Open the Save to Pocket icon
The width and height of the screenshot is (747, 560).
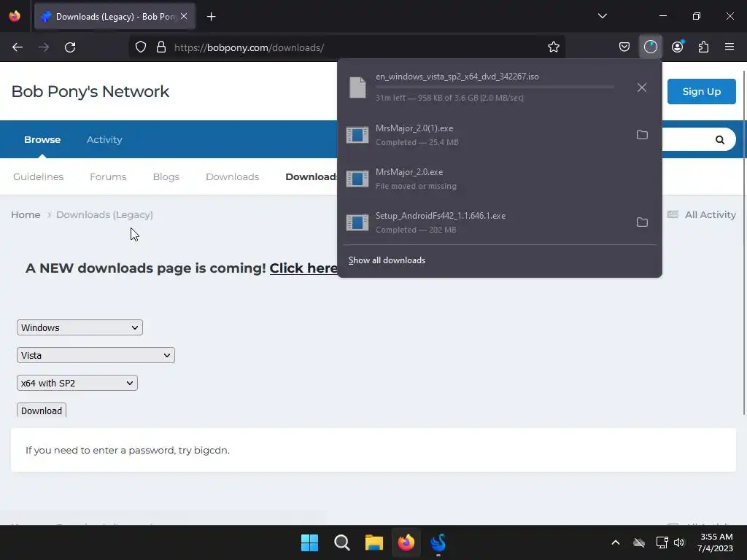pos(624,47)
